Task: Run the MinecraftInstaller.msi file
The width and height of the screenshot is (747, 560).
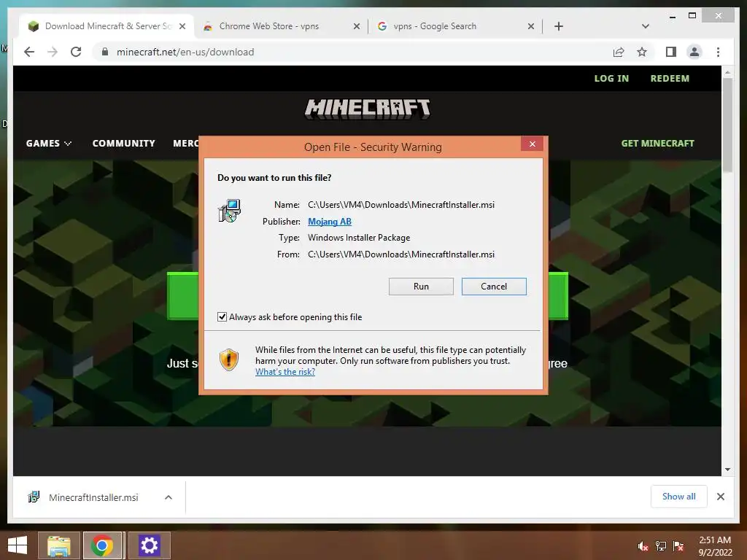Action: click(x=421, y=286)
